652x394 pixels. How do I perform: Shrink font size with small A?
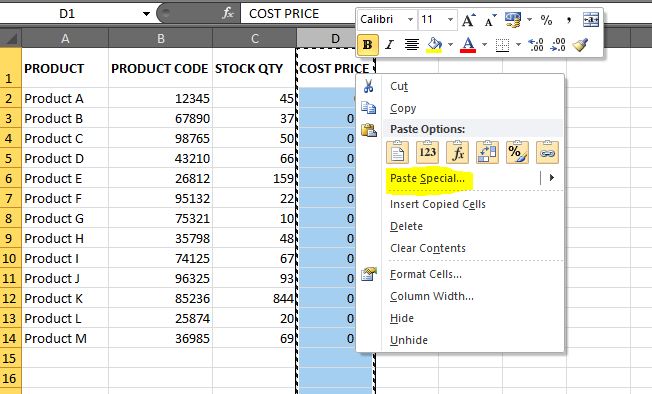click(490, 20)
